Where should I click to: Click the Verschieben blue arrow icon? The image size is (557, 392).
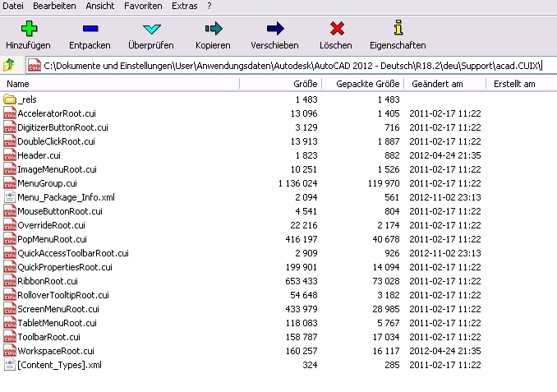click(x=274, y=29)
